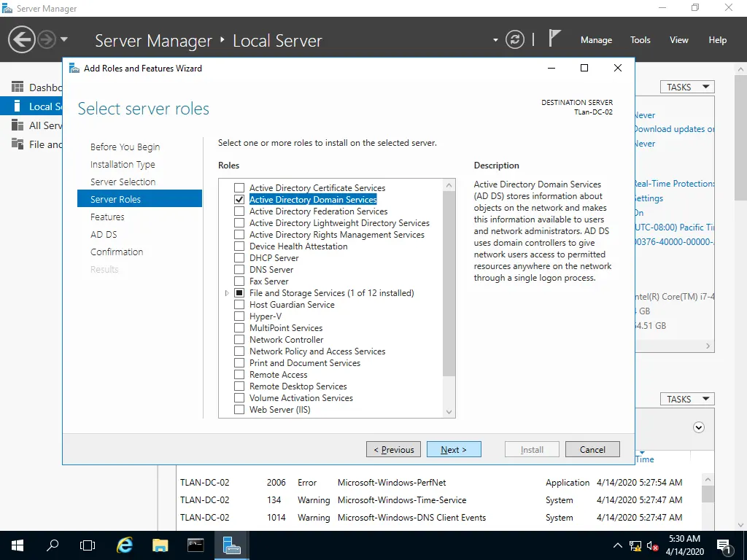747x560 pixels.
Task: Open the upper TASKS dropdown
Action: coord(687,87)
